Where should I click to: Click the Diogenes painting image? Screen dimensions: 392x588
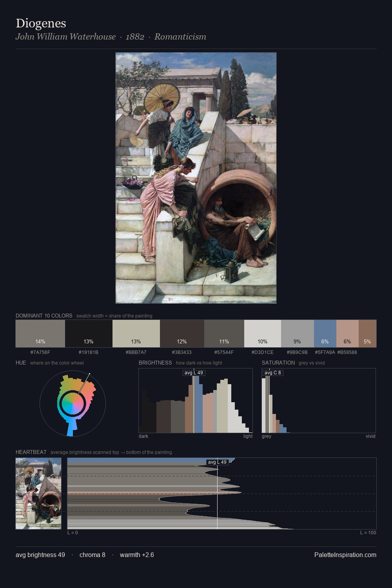pos(196,178)
